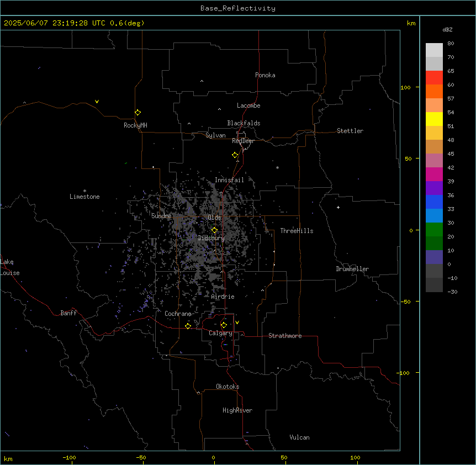Select the yellow v marker northwest of RockyMH
This screenshot has height=465, width=476.
coord(97,102)
